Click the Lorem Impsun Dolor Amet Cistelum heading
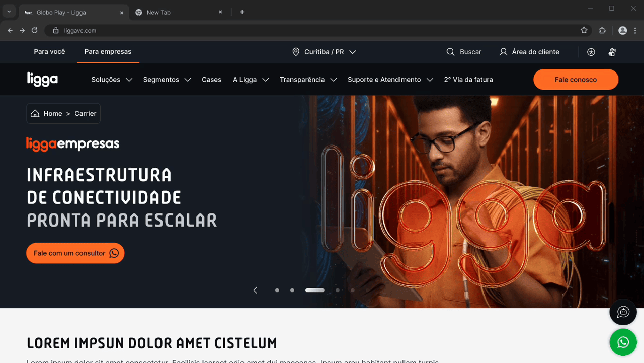The width and height of the screenshot is (644, 363). (152, 343)
